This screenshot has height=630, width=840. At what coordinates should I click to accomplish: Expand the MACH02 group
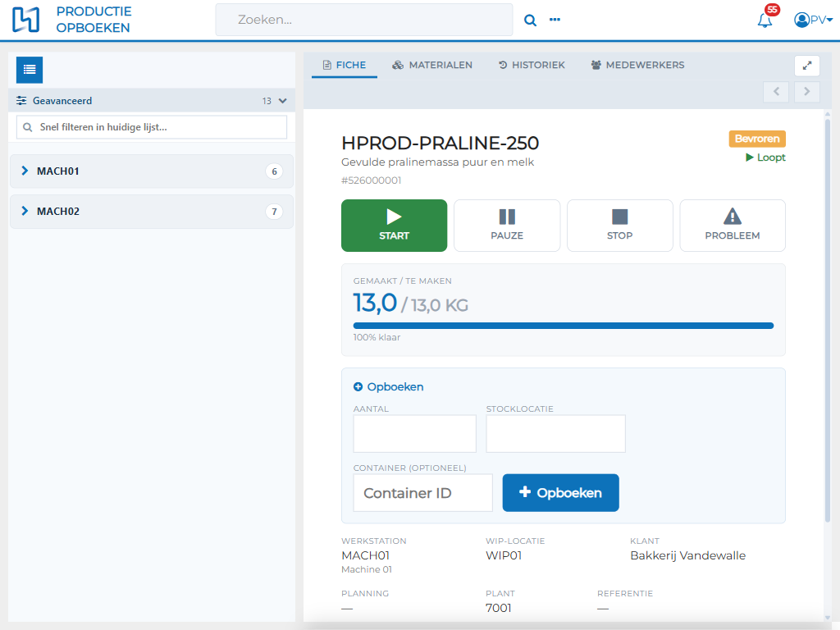[152, 212]
